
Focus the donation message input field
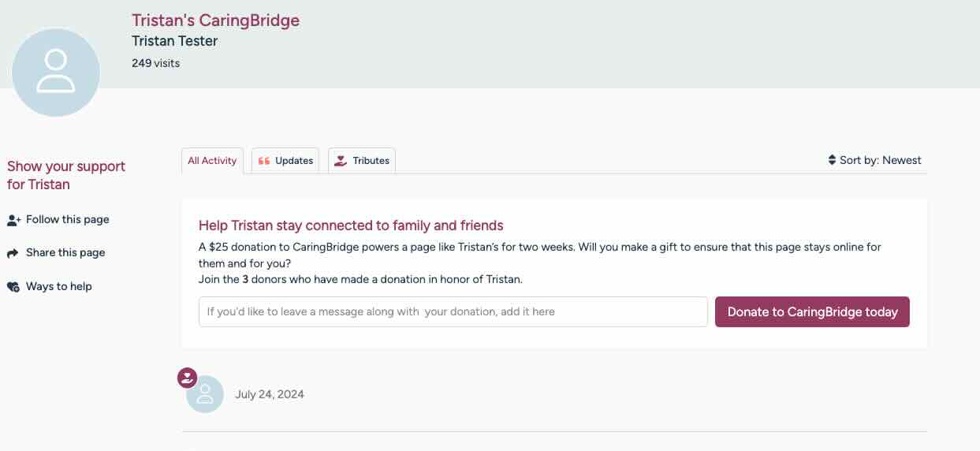pos(453,311)
